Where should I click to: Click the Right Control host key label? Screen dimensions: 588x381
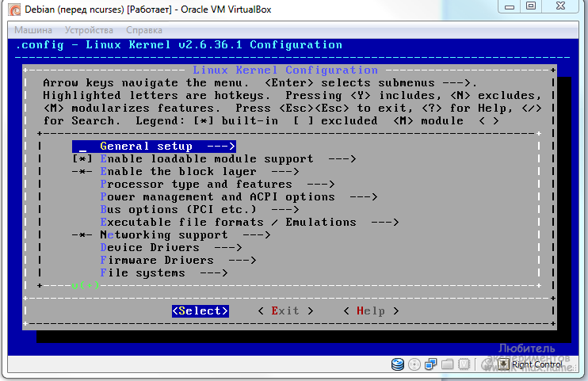pos(536,364)
